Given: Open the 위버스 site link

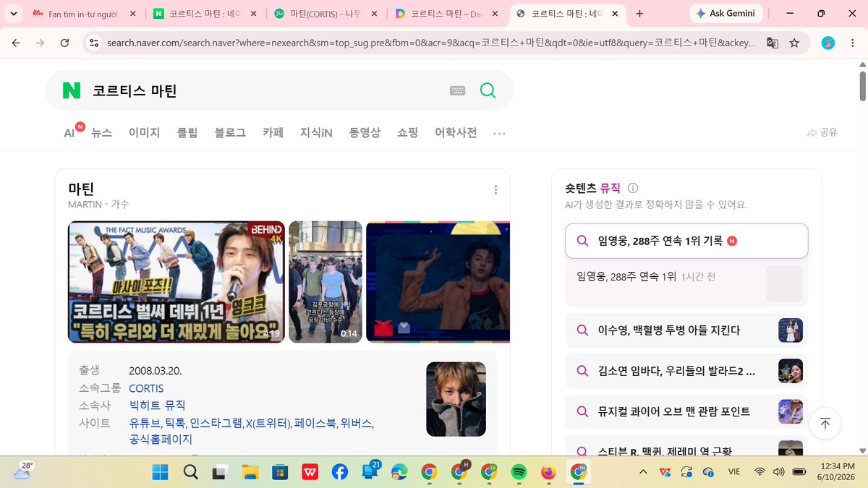Looking at the screenshot, I should click(x=355, y=423).
